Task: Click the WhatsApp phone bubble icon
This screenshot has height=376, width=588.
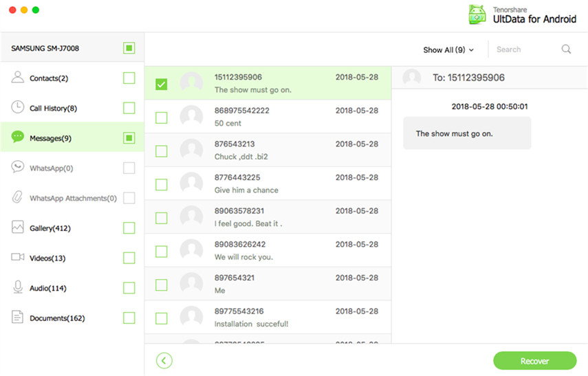Action: (x=18, y=167)
